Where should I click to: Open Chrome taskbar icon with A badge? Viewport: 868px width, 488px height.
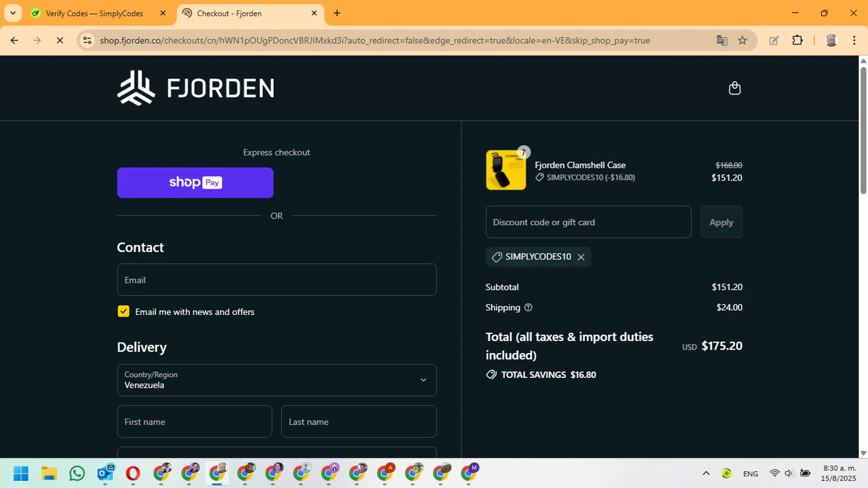(x=385, y=472)
